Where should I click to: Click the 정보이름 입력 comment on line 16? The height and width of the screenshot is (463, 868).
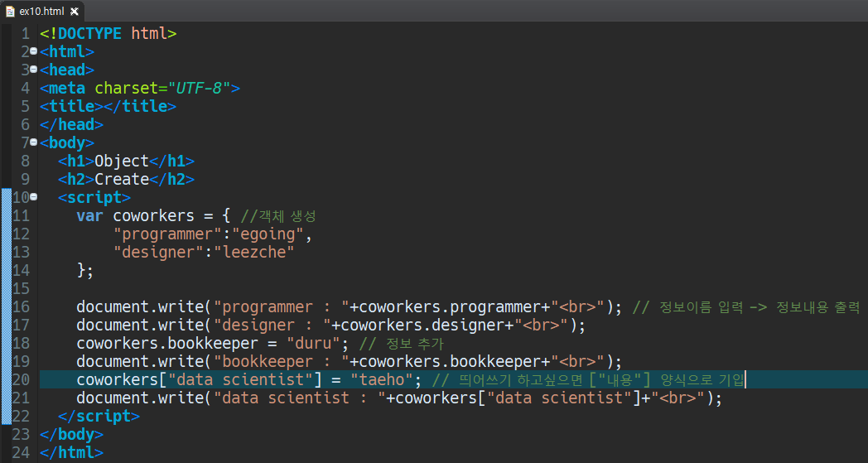(x=745, y=306)
